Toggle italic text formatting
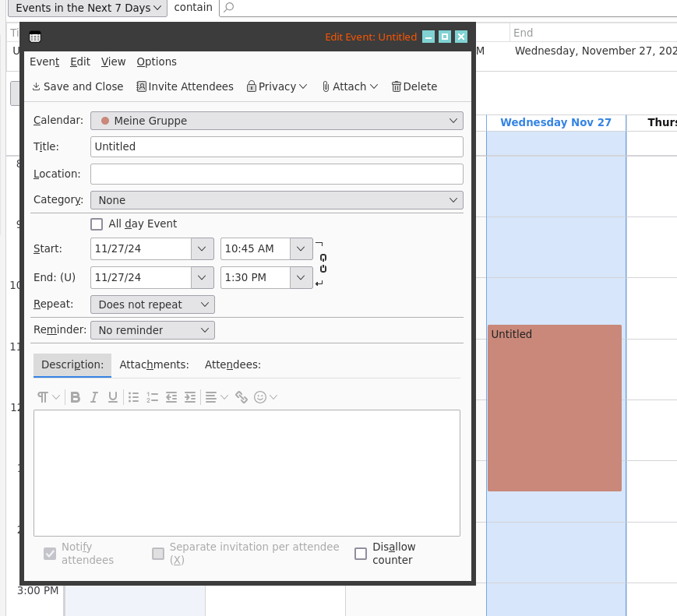This screenshot has height=616, width=677. pos(94,397)
